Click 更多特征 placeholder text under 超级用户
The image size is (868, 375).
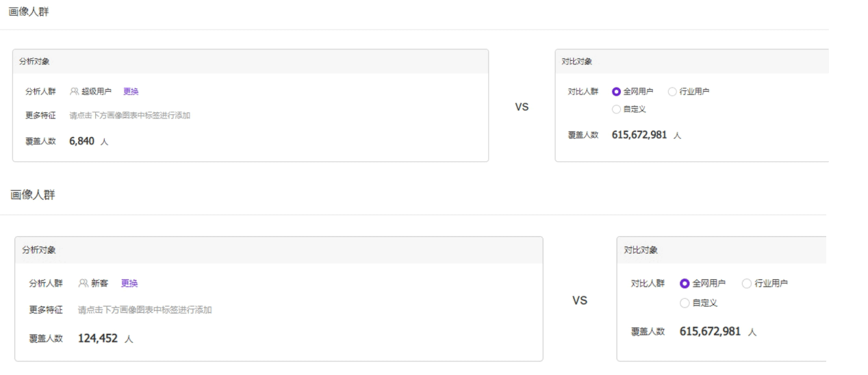click(x=129, y=116)
